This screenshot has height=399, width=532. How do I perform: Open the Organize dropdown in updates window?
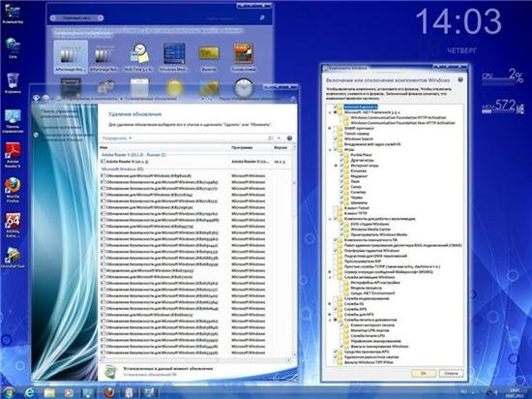(117, 138)
